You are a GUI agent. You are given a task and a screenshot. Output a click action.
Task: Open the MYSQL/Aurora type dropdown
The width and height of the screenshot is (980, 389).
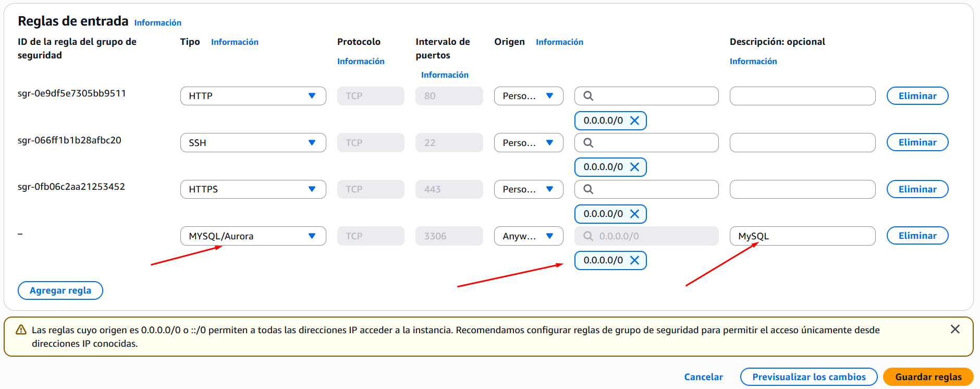pyautogui.click(x=253, y=236)
